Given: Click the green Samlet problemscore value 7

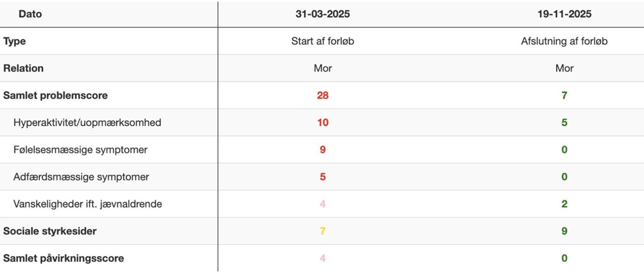Looking at the screenshot, I should [x=565, y=96].
